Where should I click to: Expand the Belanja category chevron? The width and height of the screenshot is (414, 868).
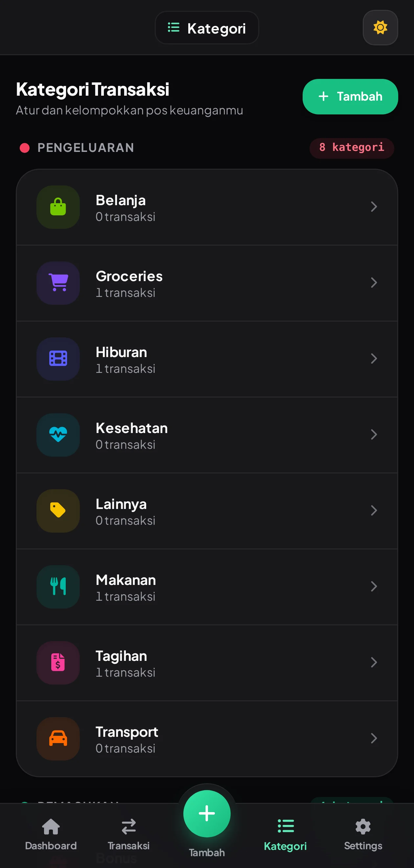[x=374, y=206]
